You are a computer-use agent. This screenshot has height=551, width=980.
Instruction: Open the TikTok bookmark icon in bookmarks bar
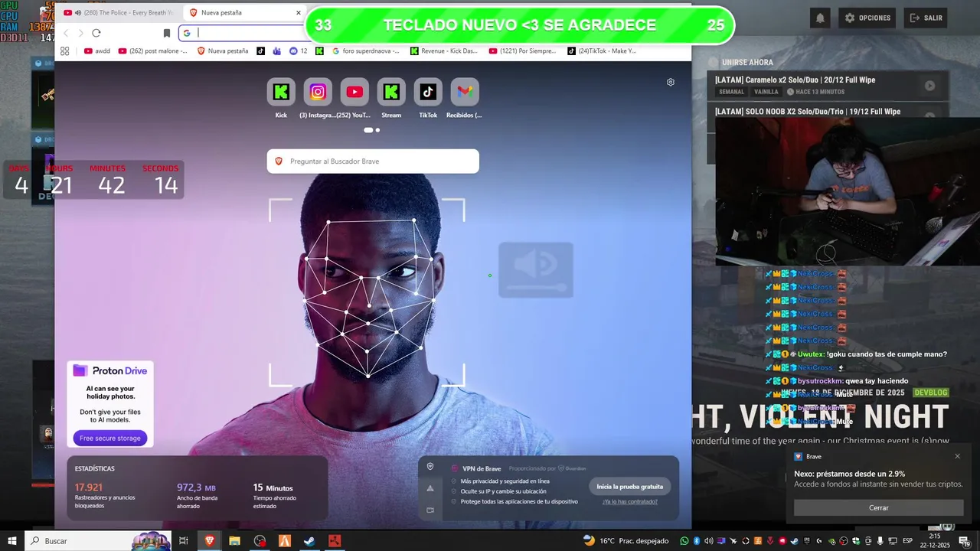[261, 51]
